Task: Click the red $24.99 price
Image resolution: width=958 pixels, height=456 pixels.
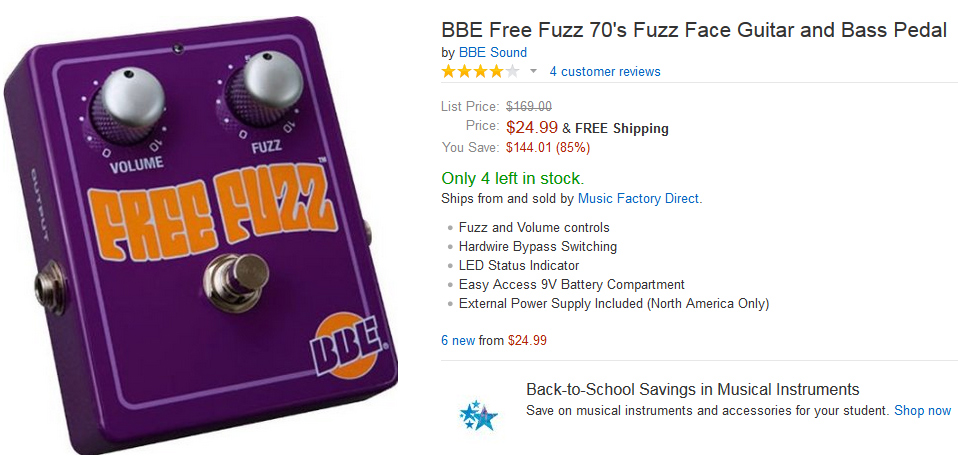Action: tap(532, 127)
